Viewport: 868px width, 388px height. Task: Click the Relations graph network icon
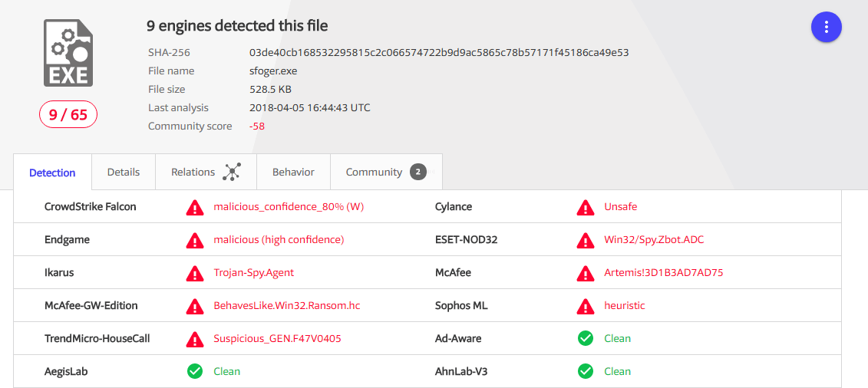coord(232,173)
